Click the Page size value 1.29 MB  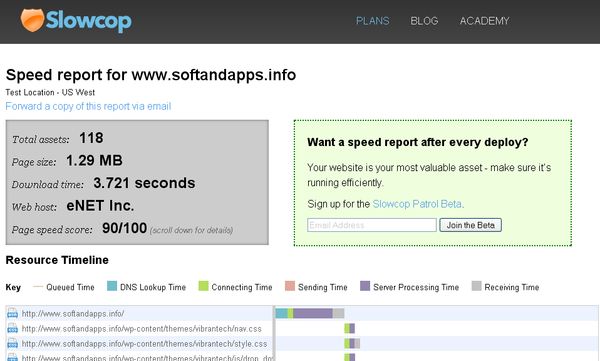coord(94,160)
